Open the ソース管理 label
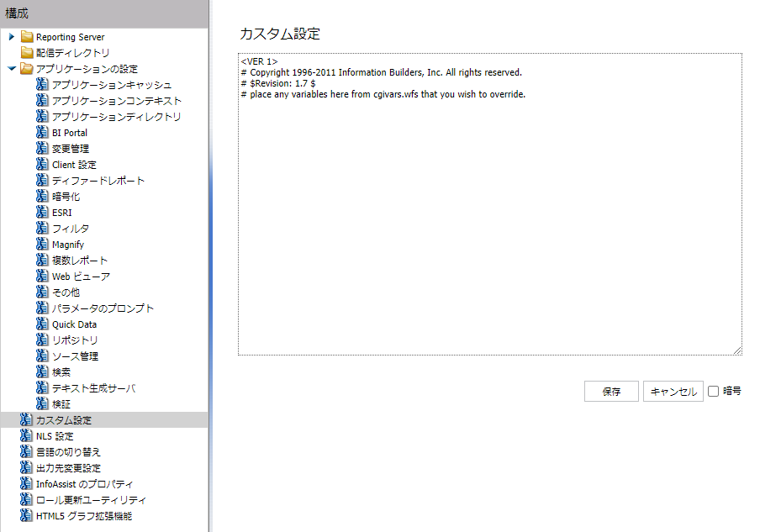 [75, 356]
